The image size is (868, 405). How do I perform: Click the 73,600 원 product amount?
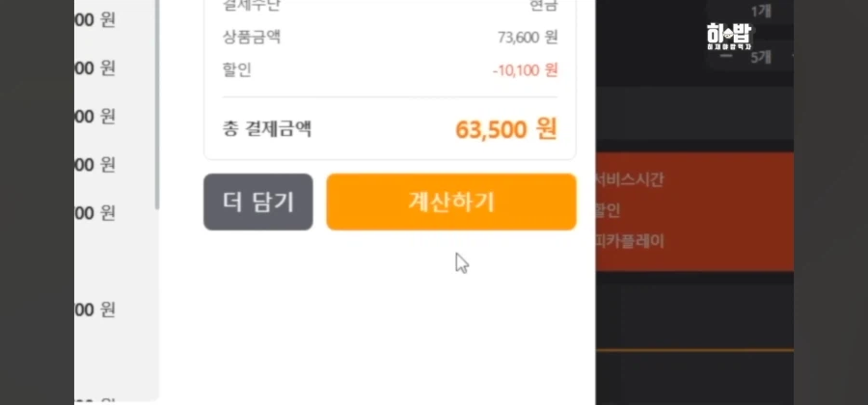(528, 37)
